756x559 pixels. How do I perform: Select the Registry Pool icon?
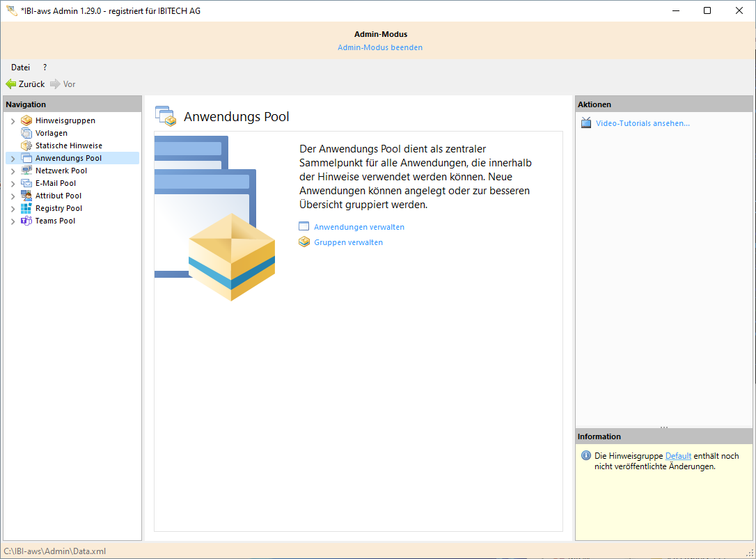[x=26, y=208]
